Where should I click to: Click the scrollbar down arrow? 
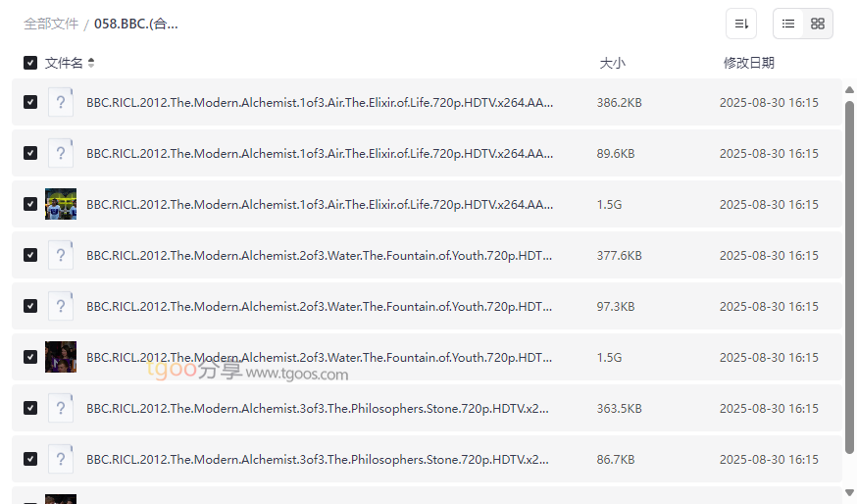pos(849,492)
